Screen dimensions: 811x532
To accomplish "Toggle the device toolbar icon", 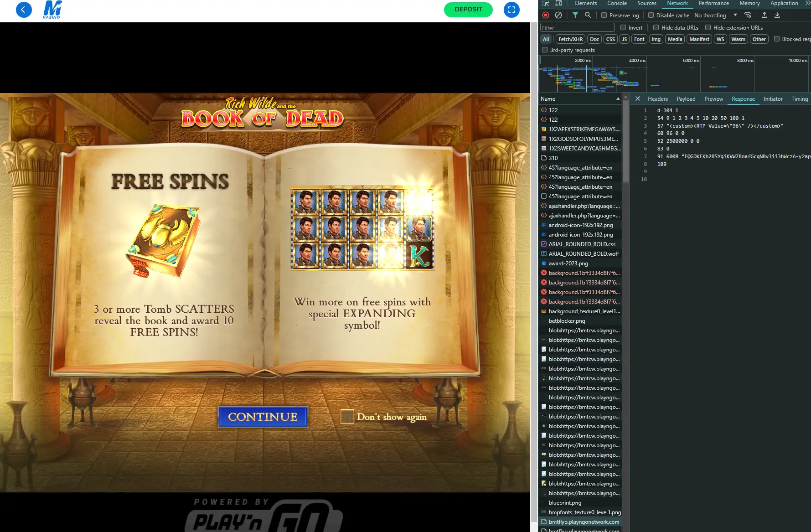I will (x=558, y=3).
